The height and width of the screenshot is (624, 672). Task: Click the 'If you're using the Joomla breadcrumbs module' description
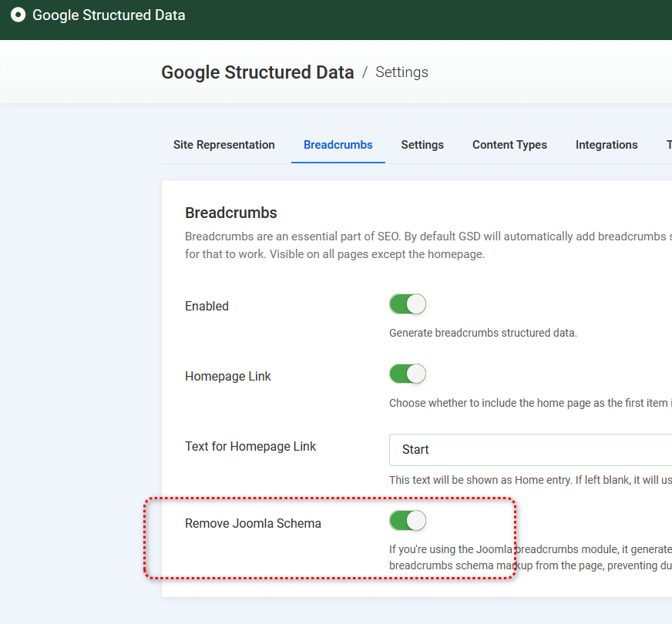click(x=530, y=558)
